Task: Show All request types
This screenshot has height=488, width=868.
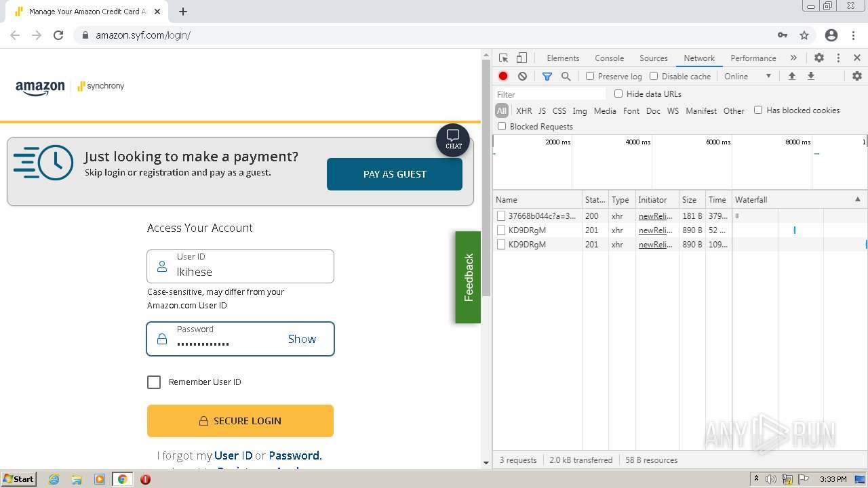Action: (502, 111)
